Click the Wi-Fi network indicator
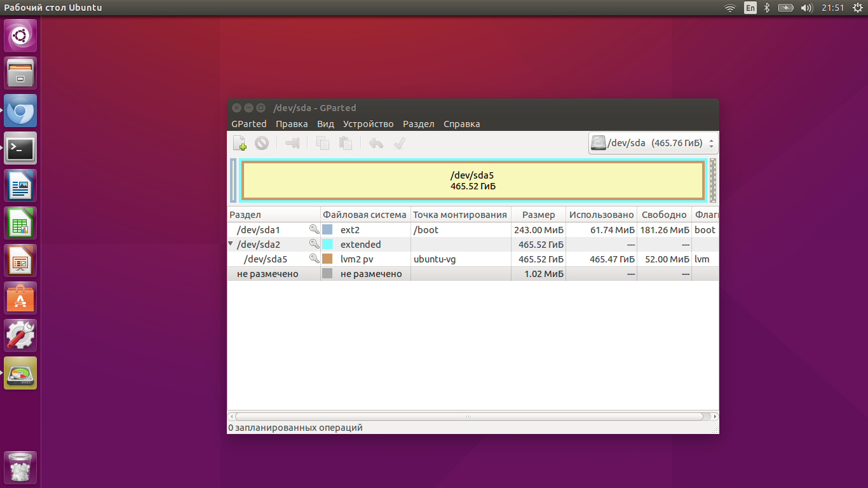Screen dimensions: 868x488 click(x=730, y=8)
